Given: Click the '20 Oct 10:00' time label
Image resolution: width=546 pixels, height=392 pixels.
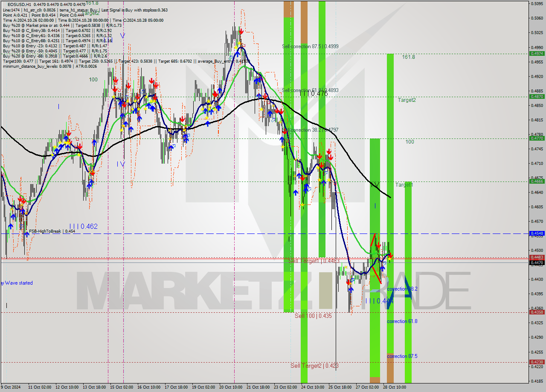Looking at the screenshot, I should click(x=231, y=387).
